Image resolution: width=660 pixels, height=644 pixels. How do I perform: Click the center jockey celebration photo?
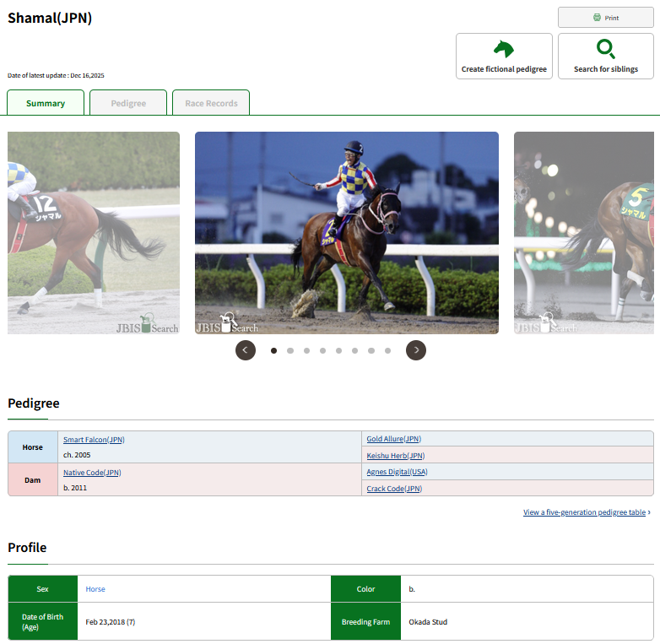(347, 233)
